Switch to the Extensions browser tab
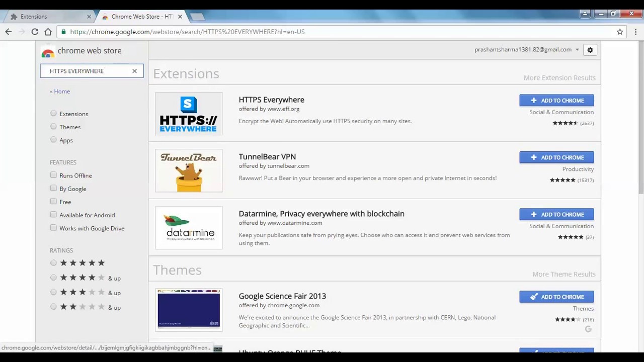Viewport: 644px width, 362px height. [50, 17]
